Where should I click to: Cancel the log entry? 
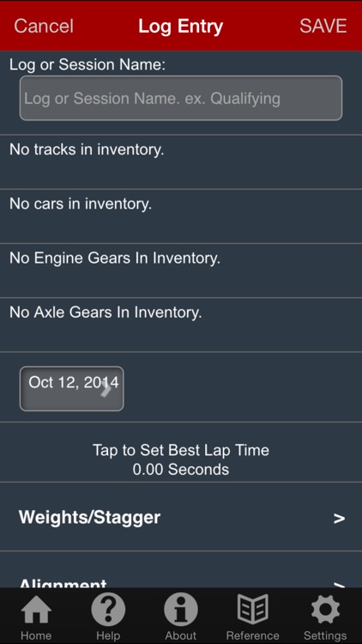pyautogui.click(x=44, y=26)
